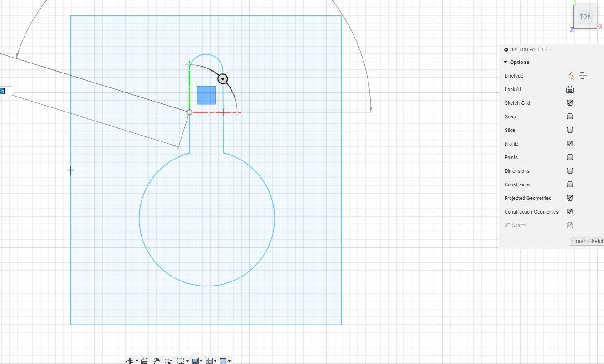Turn on the Dimensions checkbox
This screenshot has height=364, width=604.
[x=570, y=171]
